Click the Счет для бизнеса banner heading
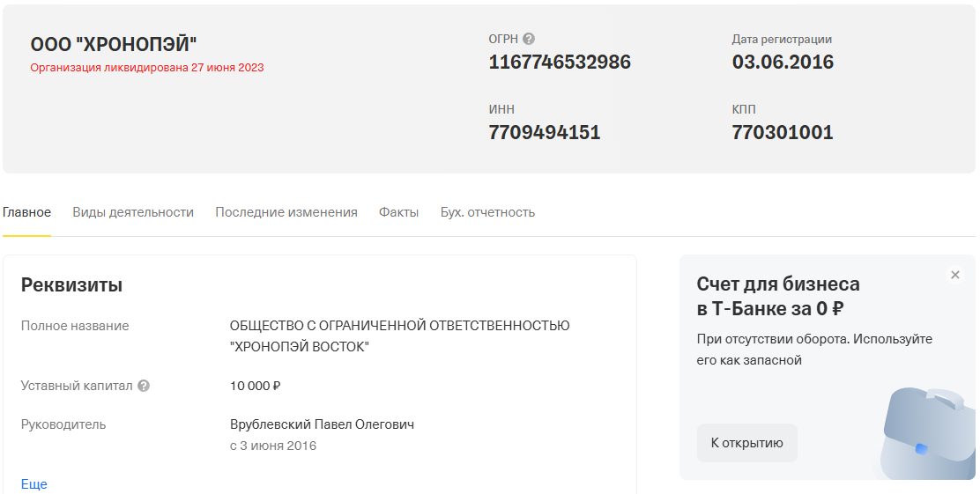Image resolution: width=980 pixels, height=494 pixels. [x=778, y=297]
